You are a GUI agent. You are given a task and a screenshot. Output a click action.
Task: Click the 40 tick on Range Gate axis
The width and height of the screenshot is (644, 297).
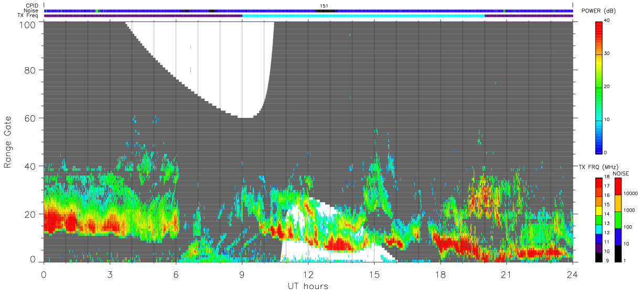tap(31, 166)
